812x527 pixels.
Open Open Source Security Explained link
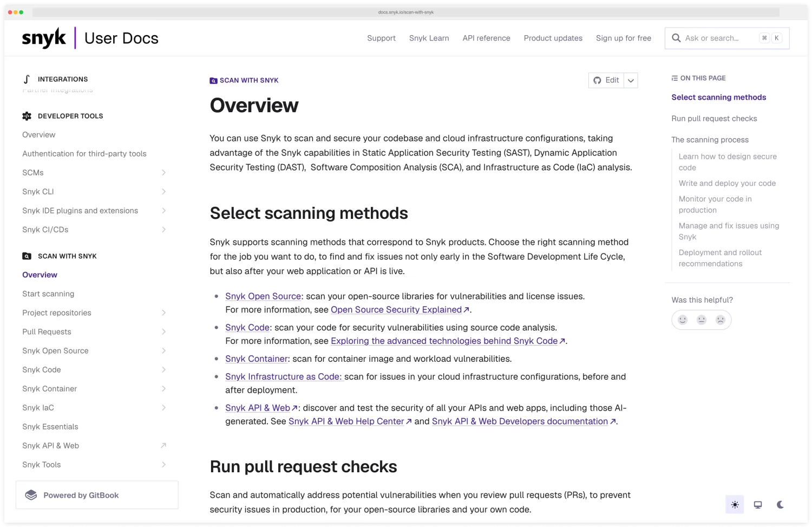click(400, 310)
